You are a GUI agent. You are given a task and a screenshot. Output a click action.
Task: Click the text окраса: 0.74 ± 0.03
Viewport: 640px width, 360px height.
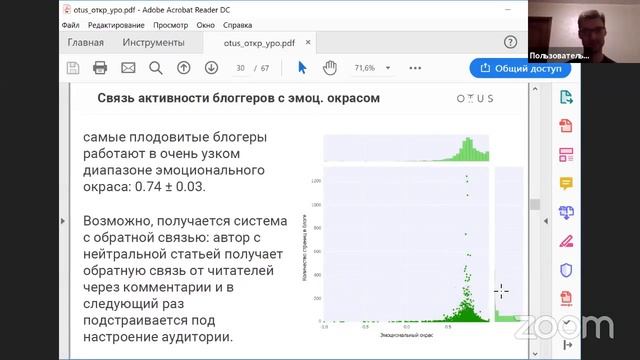coord(144,187)
